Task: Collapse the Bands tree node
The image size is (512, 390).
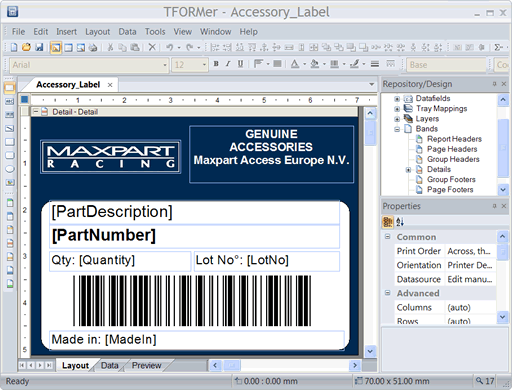Action: [x=397, y=129]
